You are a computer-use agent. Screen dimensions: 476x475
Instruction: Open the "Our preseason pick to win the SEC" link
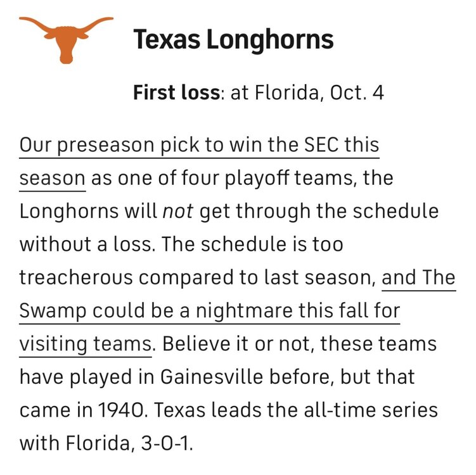(199, 145)
